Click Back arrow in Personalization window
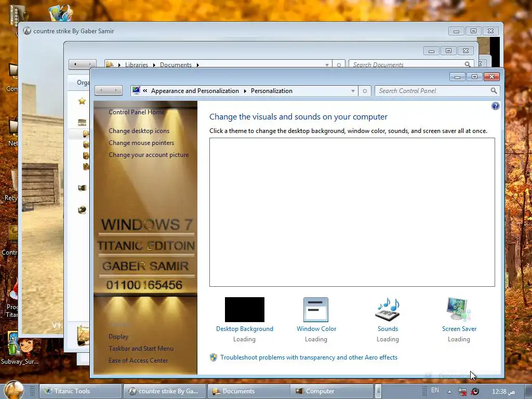 (x=101, y=90)
